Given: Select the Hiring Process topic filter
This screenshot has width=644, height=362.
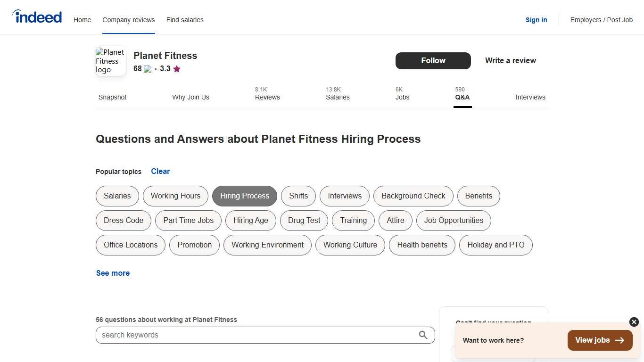Looking at the screenshot, I should tap(244, 196).
